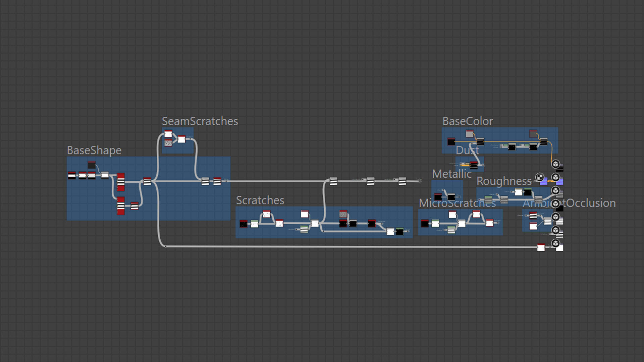Click the bottommost output node cube icon
The image size is (644, 362).
coord(555,243)
